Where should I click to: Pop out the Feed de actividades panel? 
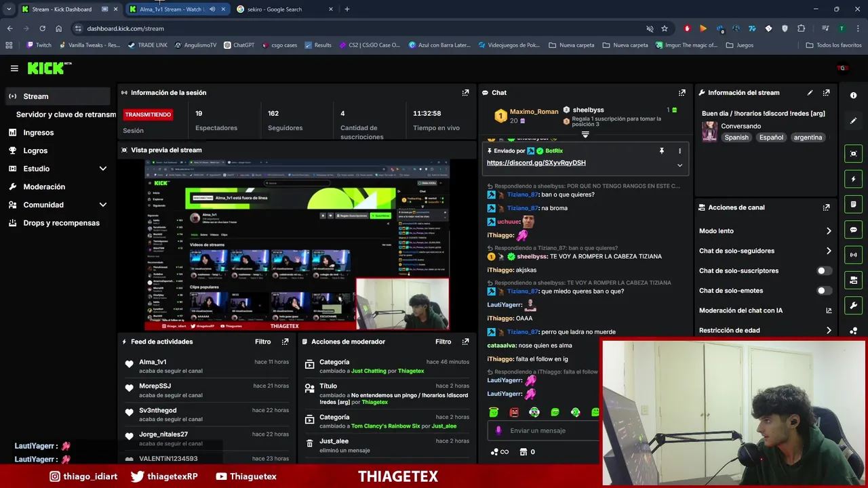pyautogui.click(x=285, y=342)
